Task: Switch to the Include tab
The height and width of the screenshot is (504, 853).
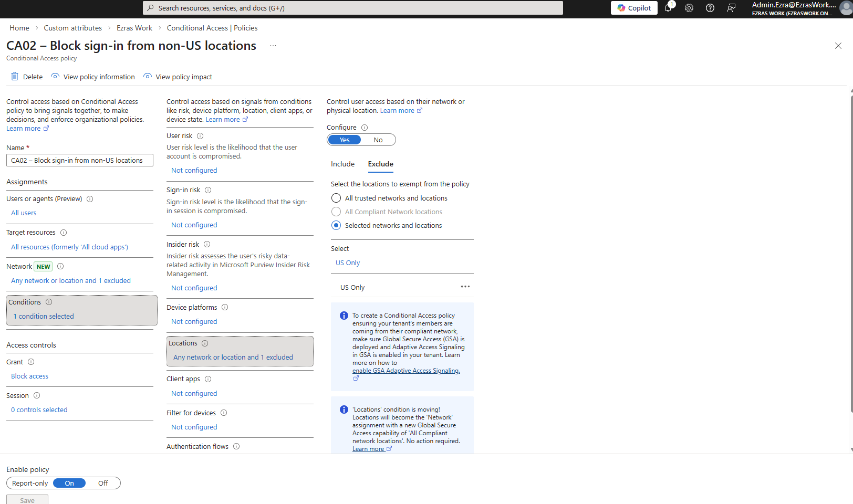Action: [x=342, y=164]
